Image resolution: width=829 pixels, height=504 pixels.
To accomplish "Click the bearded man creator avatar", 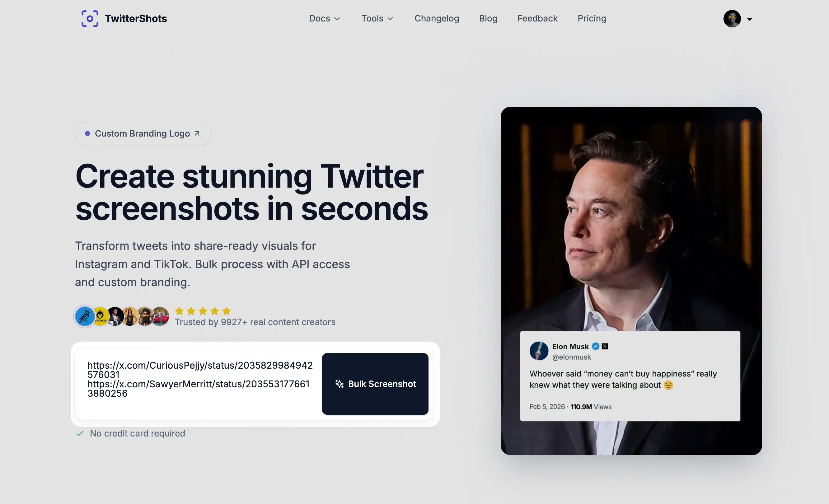I will coord(145,316).
